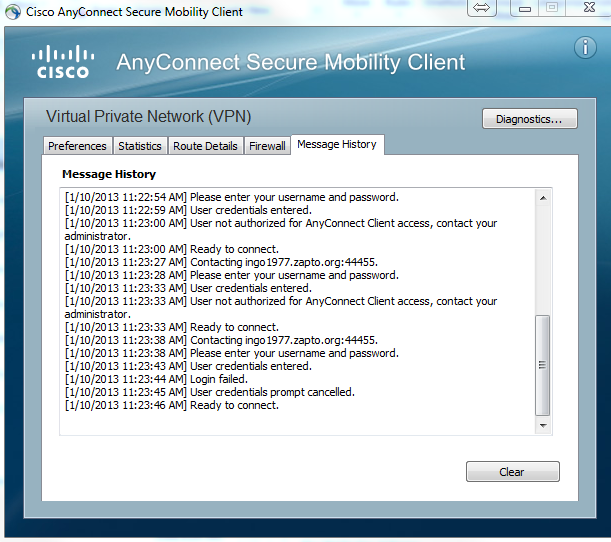Viewport: 611px width, 542px height.
Task: Open the Route Details tab
Action: tap(205, 146)
